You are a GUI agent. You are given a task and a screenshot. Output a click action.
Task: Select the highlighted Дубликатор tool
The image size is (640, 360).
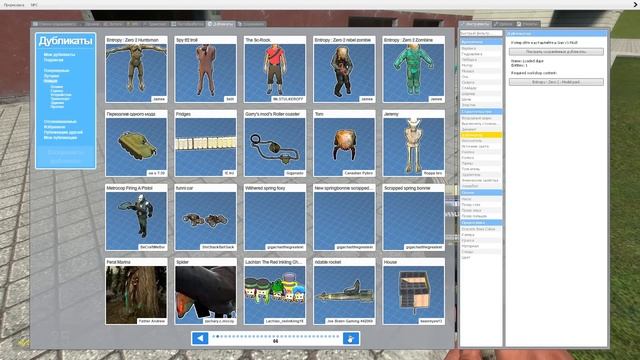[481, 135]
